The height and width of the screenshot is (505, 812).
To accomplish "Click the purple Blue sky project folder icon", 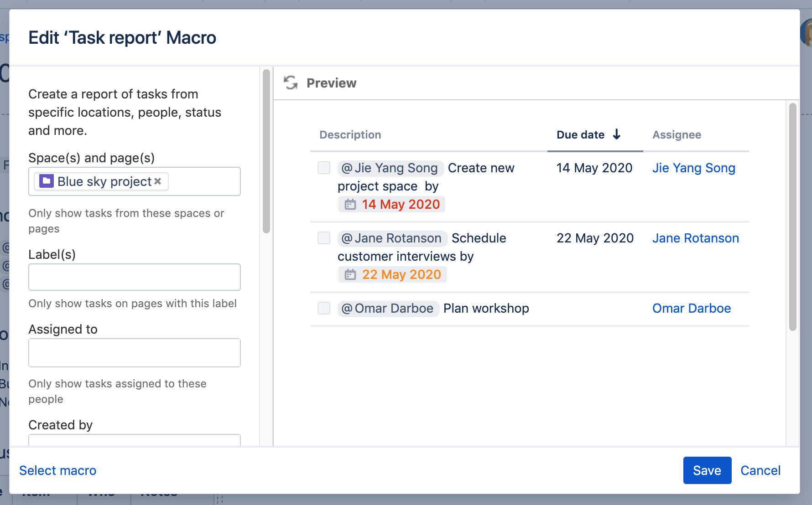I will pyautogui.click(x=47, y=181).
